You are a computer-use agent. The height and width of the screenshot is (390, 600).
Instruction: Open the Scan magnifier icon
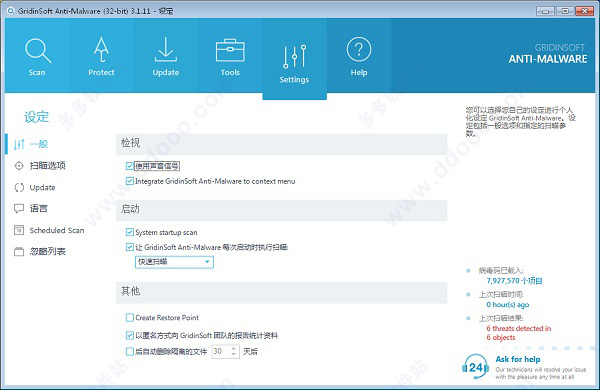point(38,51)
